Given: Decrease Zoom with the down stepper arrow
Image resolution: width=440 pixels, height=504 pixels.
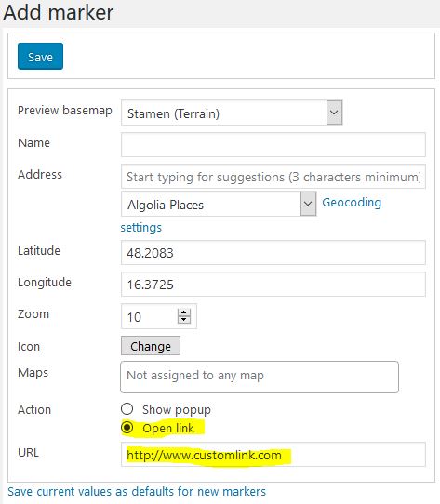Looking at the screenshot, I should click(x=184, y=320).
